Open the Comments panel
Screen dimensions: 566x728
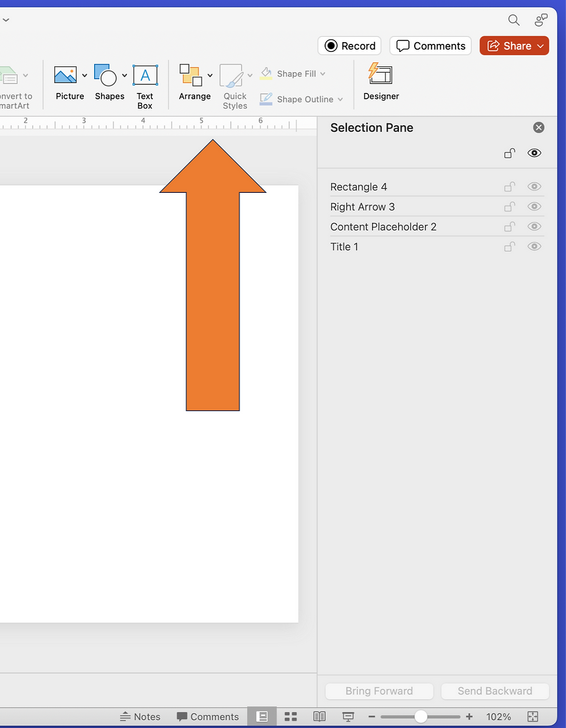[430, 45]
